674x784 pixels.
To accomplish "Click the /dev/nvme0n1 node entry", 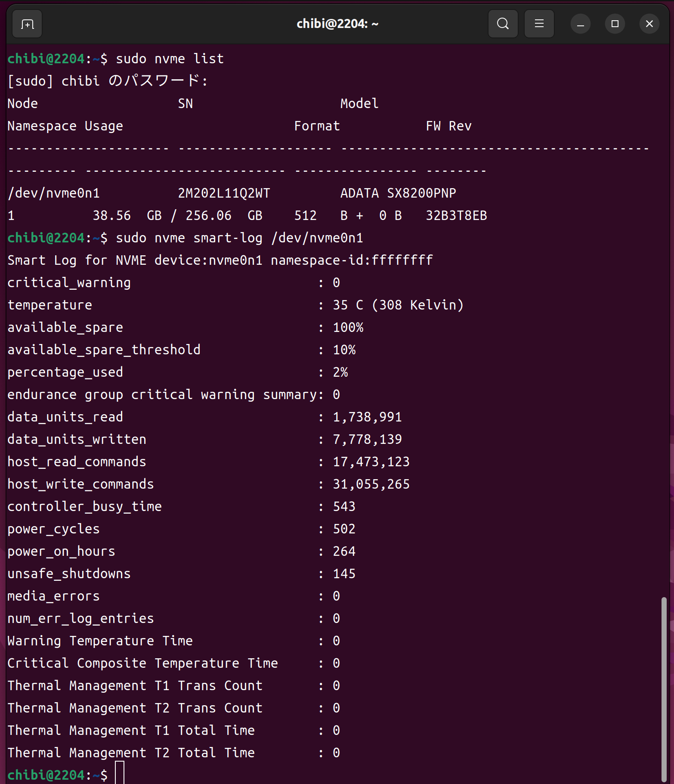I will point(54,193).
